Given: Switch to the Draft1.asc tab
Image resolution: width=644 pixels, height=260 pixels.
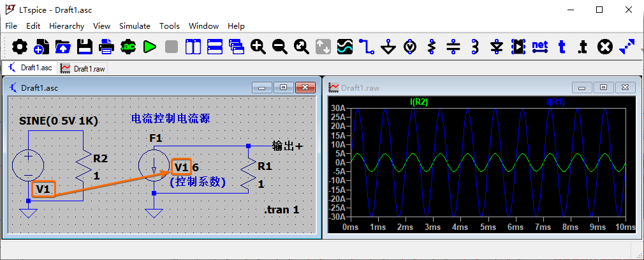Looking at the screenshot, I should point(31,68).
